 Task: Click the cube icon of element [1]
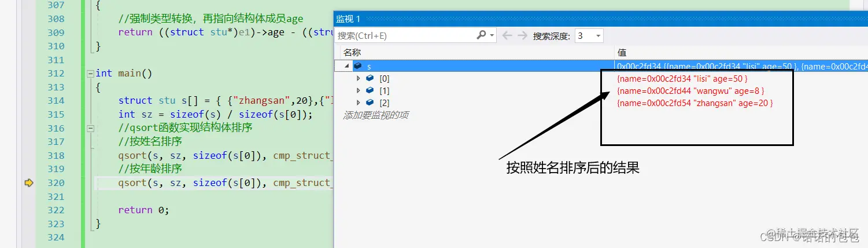tap(370, 90)
